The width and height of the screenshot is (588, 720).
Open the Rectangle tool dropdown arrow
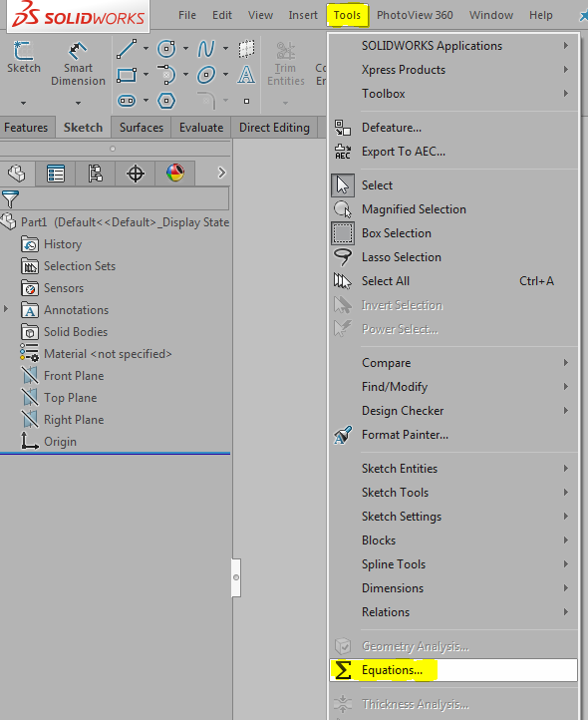(146, 75)
